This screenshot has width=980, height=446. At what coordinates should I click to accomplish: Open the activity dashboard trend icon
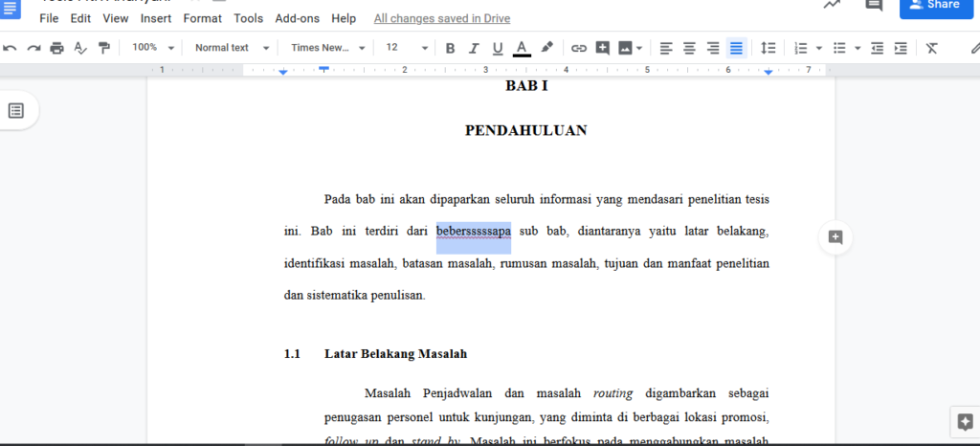point(832,5)
